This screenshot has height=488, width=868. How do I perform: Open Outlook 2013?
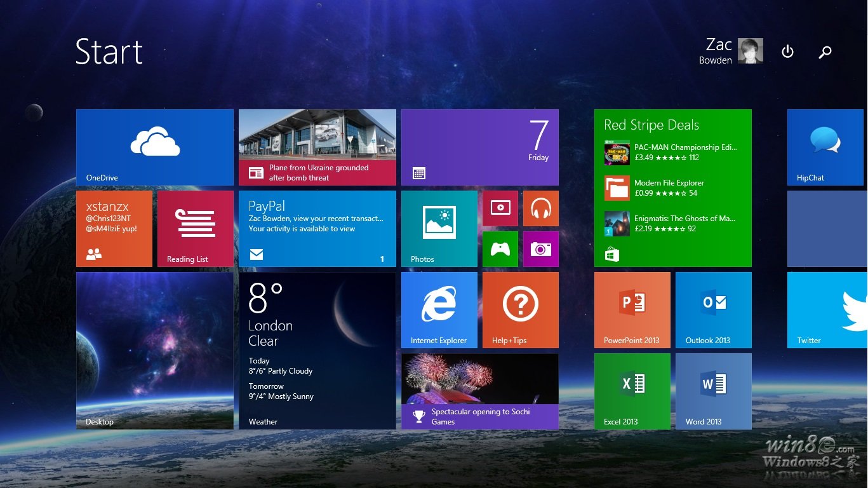point(713,309)
